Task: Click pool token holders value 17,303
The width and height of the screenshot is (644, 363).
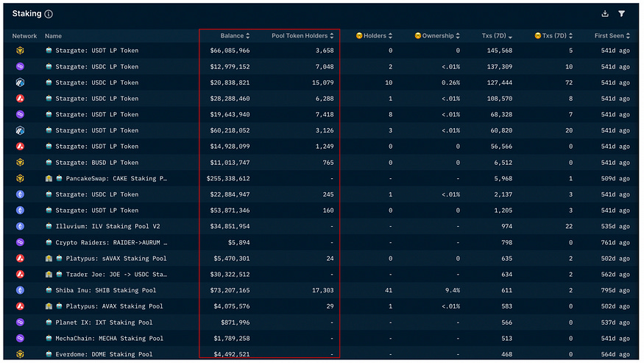Action: click(x=323, y=290)
